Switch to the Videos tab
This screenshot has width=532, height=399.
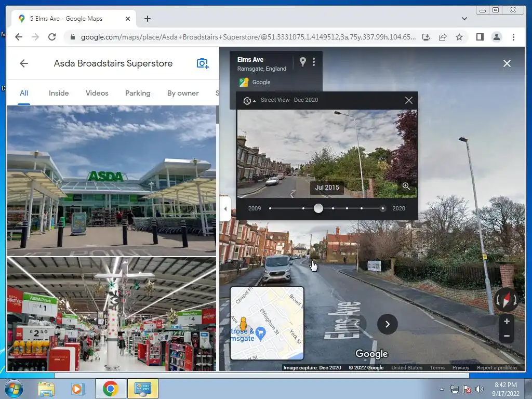(97, 93)
